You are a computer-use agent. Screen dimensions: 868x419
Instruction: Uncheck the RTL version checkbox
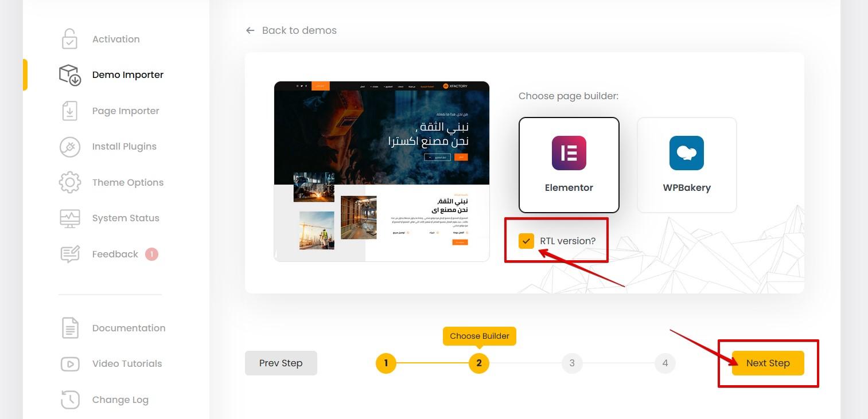(x=526, y=241)
